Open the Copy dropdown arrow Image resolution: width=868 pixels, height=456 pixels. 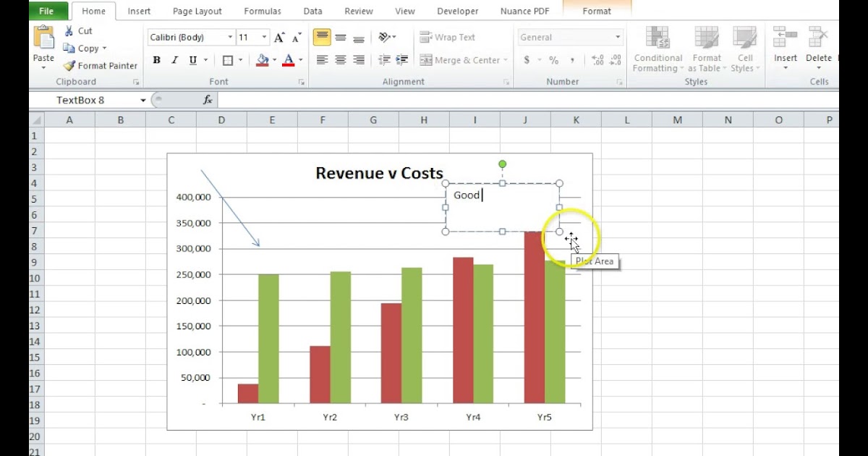[104, 48]
